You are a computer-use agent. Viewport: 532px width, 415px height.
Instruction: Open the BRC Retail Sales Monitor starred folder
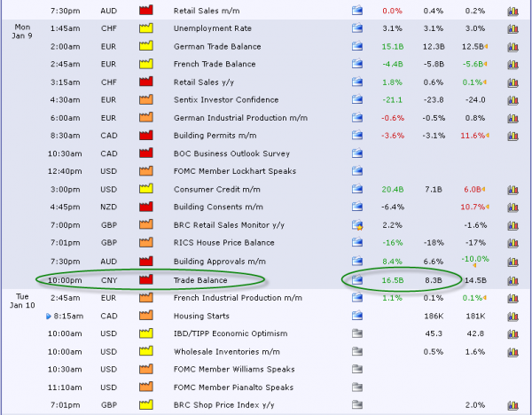point(357,225)
